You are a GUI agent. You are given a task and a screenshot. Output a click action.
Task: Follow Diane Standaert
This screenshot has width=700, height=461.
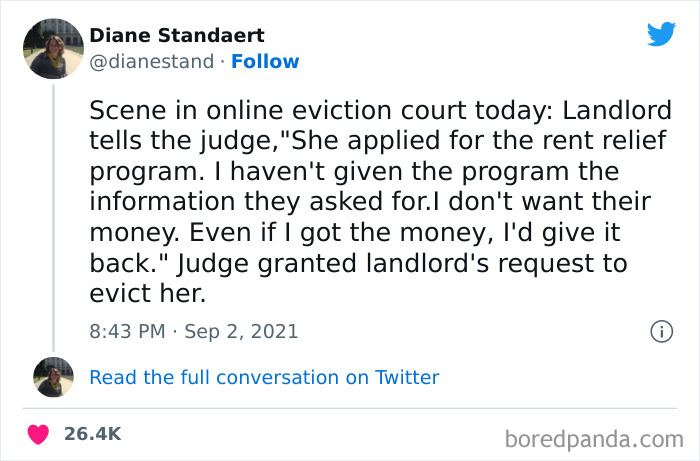coord(265,61)
